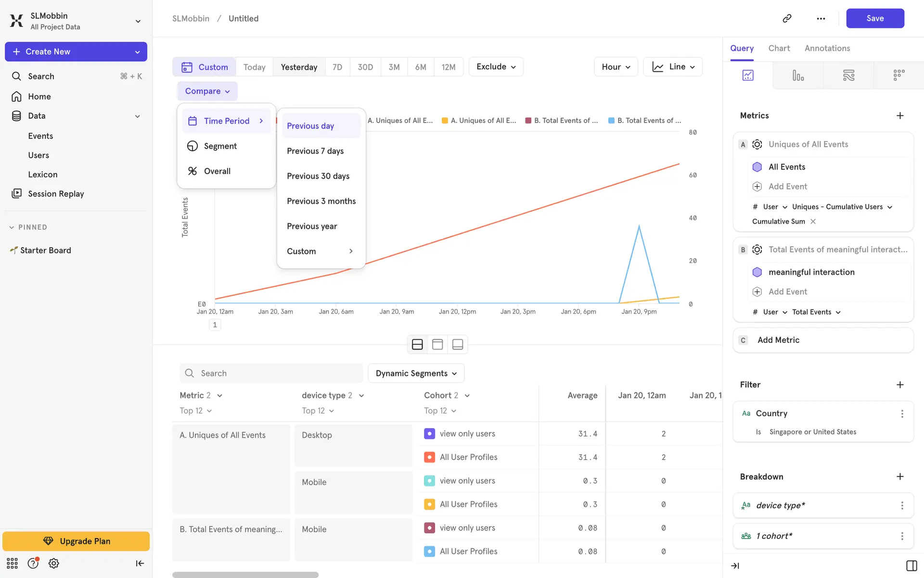
Task: Select the Retention report type icon
Action: [x=898, y=75]
